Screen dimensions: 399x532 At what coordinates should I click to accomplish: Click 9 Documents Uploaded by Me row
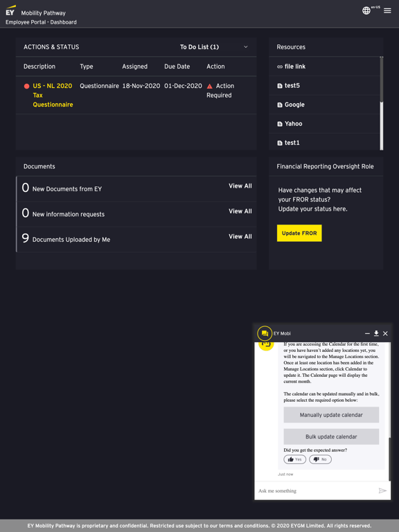(136, 240)
